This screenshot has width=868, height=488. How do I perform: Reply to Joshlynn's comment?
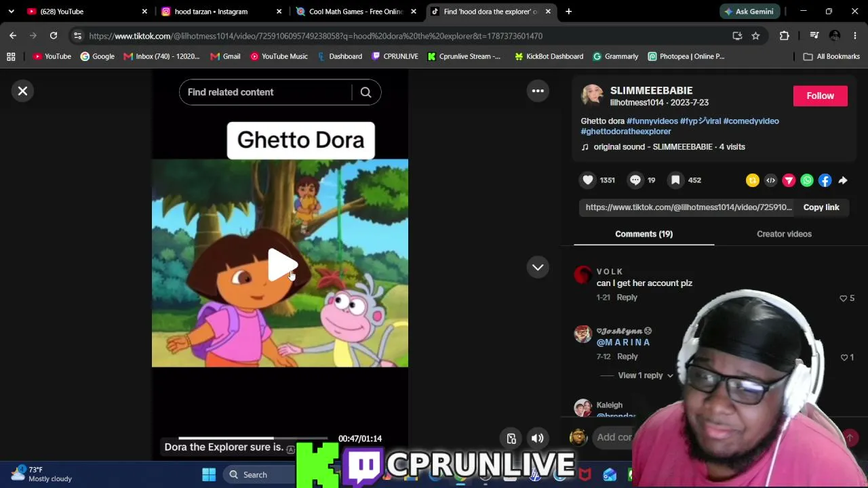click(x=627, y=357)
